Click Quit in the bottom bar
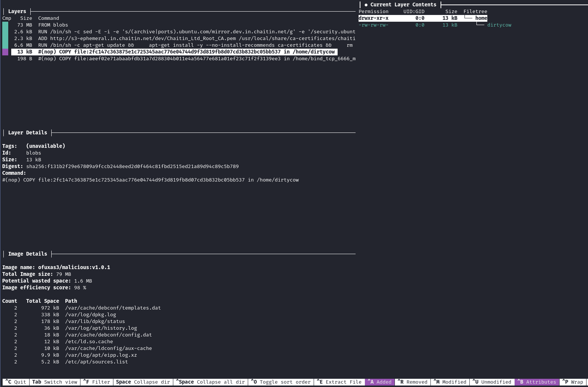Screen dimensions: 588x387 click(16, 382)
